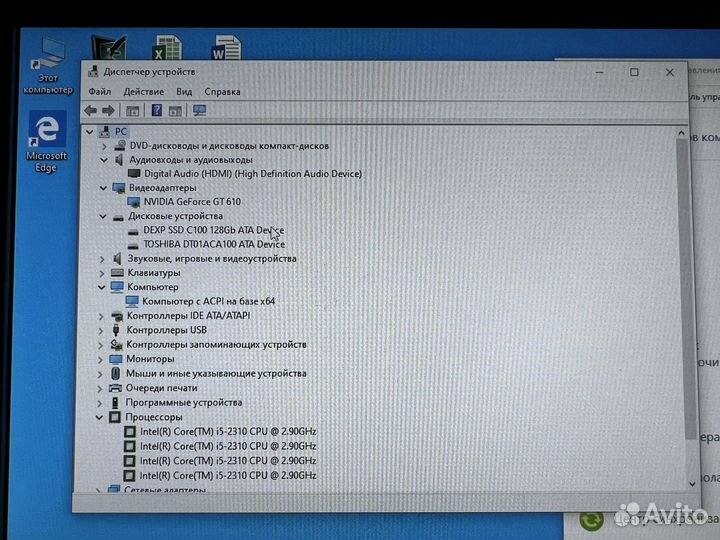
Task: Collapse the PC root node
Action: (x=90, y=132)
